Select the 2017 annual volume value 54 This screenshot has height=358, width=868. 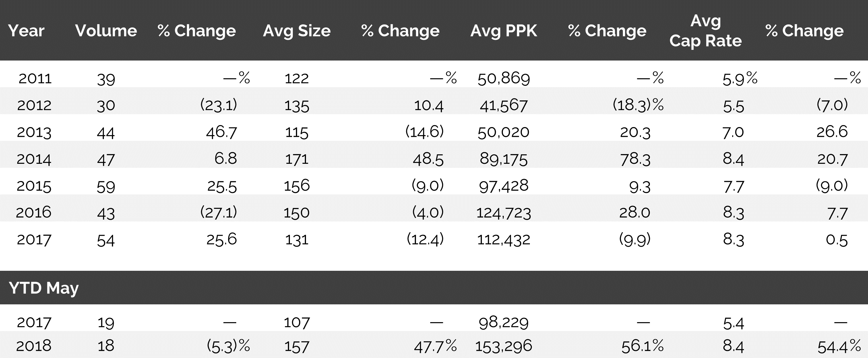click(106, 240)
